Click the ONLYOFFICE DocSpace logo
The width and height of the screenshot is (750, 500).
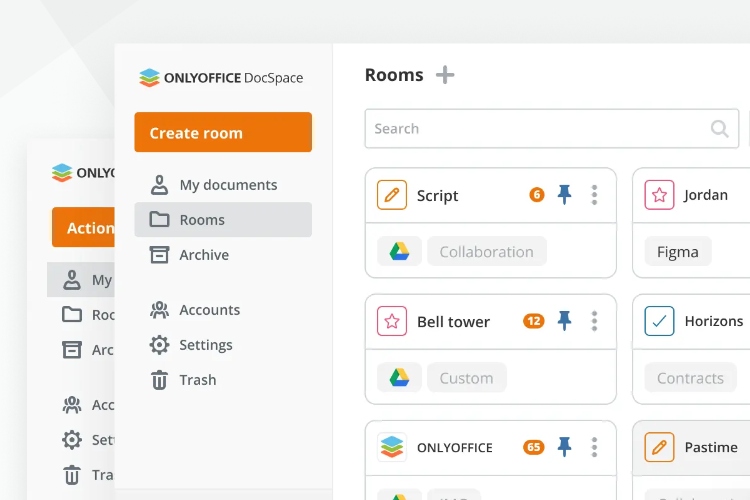tap(221, 78)
